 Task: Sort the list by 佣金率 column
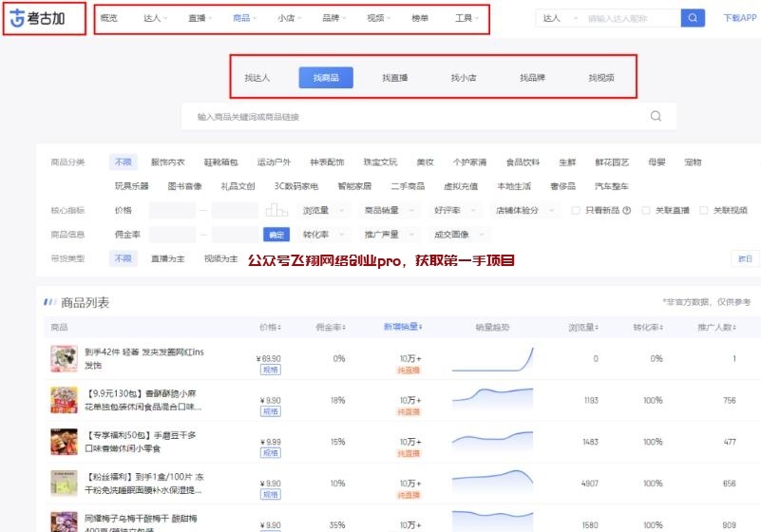(x=331, y=327)
